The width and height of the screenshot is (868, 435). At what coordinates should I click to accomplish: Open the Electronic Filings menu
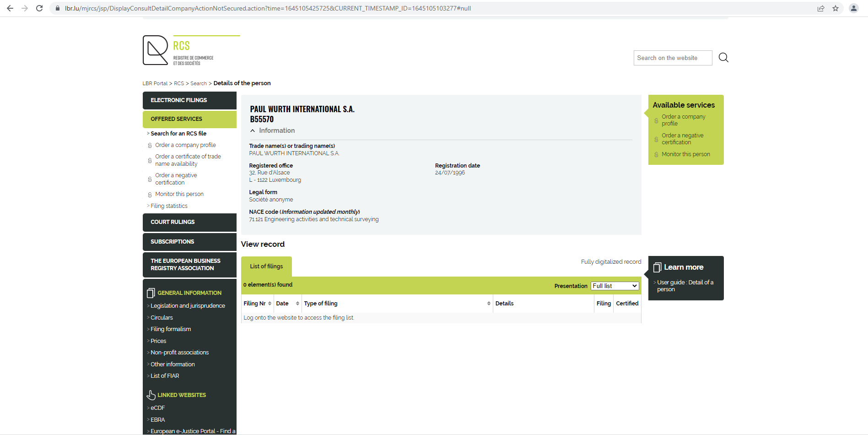pyautogui.click(x=189, y=100)
